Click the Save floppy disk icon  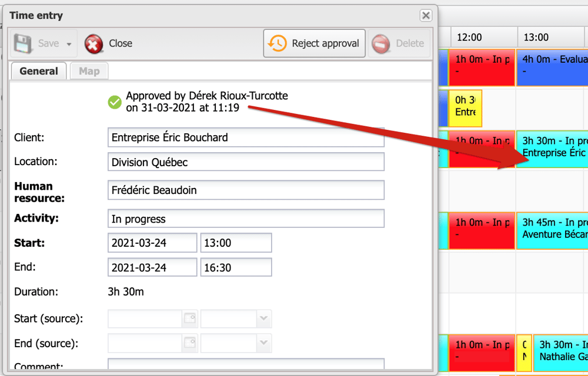(x=24, y=43)
